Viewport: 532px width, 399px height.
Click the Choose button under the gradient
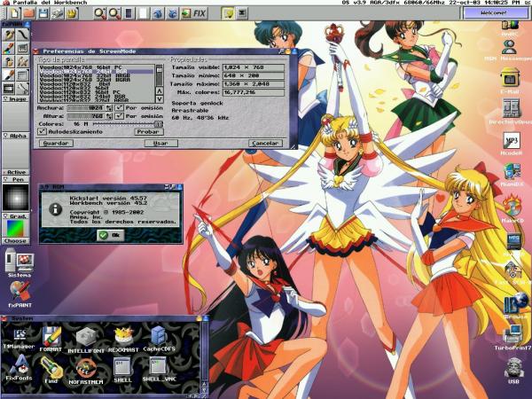click(x=16, y=240)
